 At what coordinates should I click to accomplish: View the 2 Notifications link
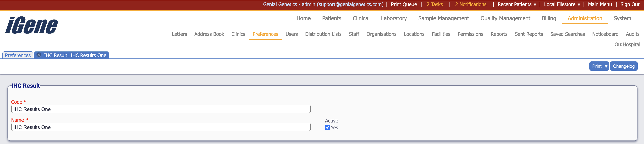click(x=471, y=4)
